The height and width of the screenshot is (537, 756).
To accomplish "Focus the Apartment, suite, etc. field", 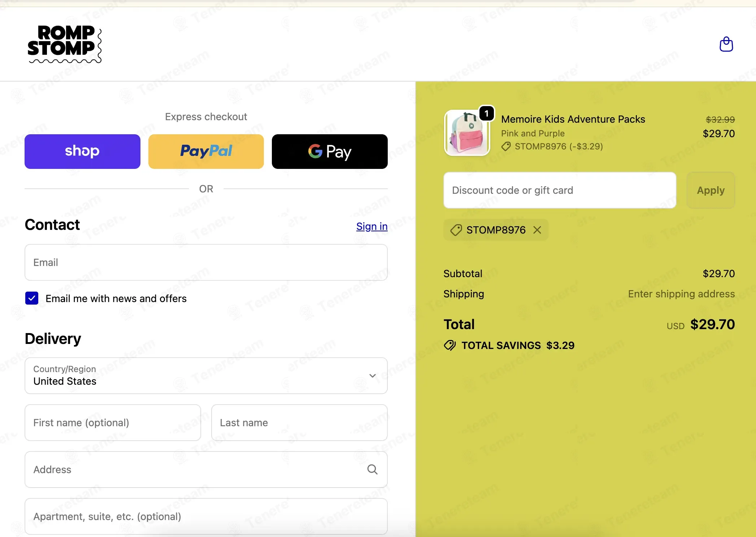I will [x=206, y=516].
